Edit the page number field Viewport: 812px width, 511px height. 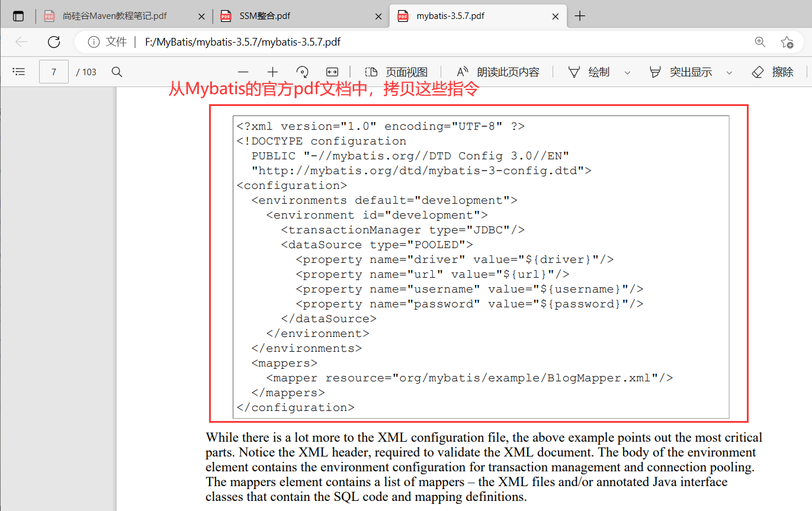tap(54, 72)
